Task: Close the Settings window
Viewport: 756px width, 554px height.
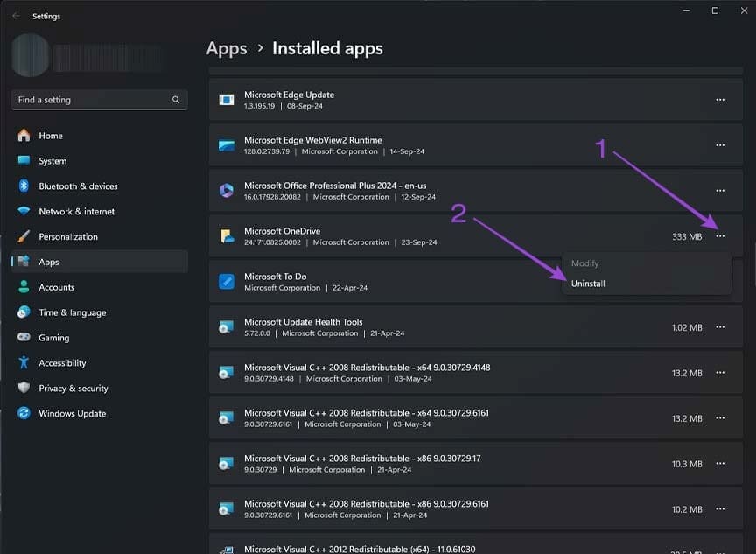Action: (x=744, y=11)
